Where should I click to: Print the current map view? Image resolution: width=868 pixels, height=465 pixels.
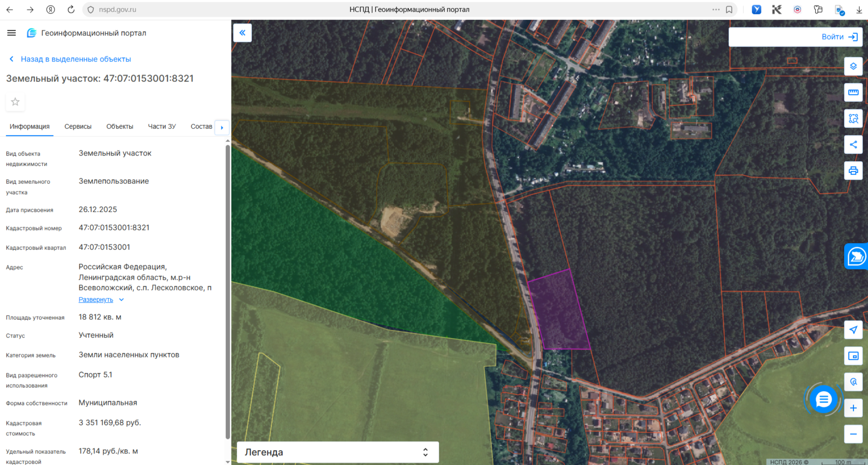(x=853, y=170)
